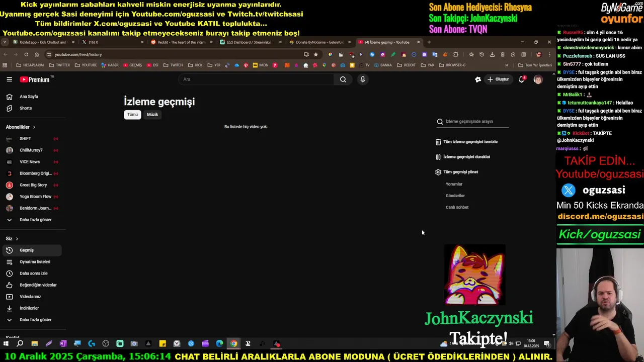Open Tüm Yer İşaretleri folder
Image resolution: width=644 pixels, height=362 pixels.
coord(535,65)
